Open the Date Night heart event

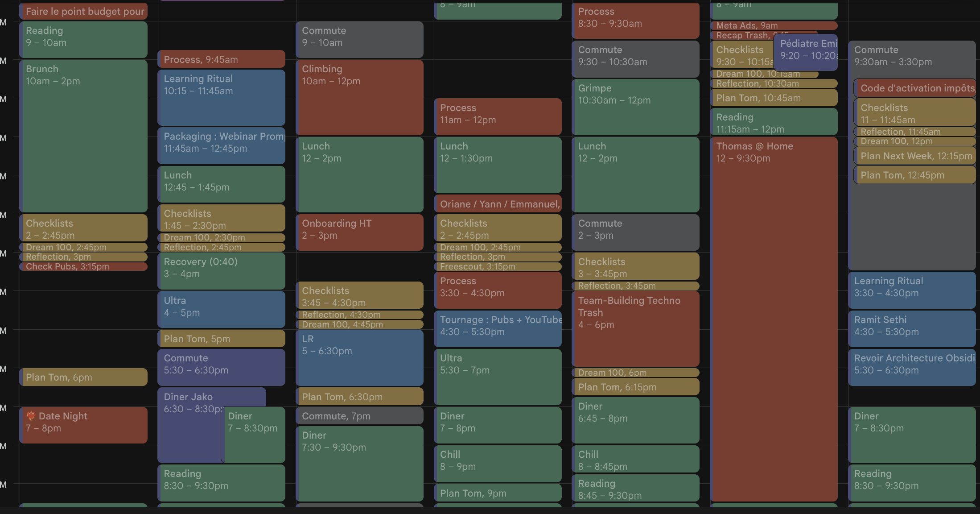(84, 424)
